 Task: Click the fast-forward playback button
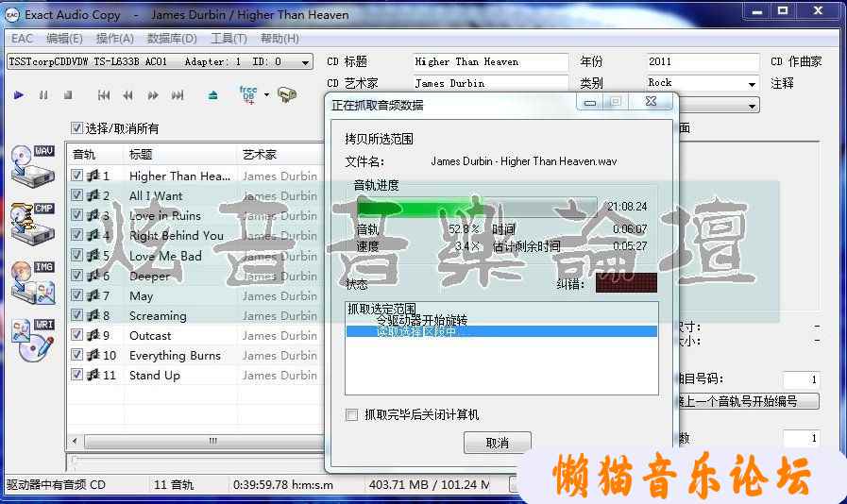click(153, 95)
